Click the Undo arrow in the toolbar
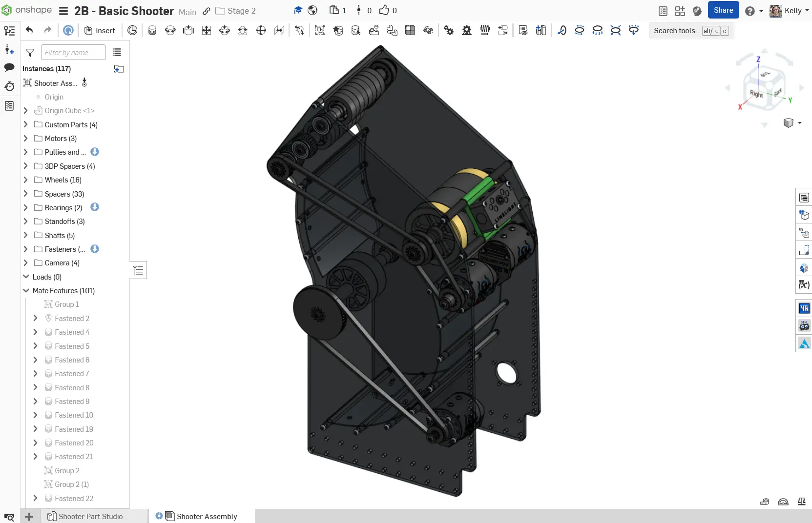Image resolution: width=812 pixels, height=523 pixels. [29, 30]
